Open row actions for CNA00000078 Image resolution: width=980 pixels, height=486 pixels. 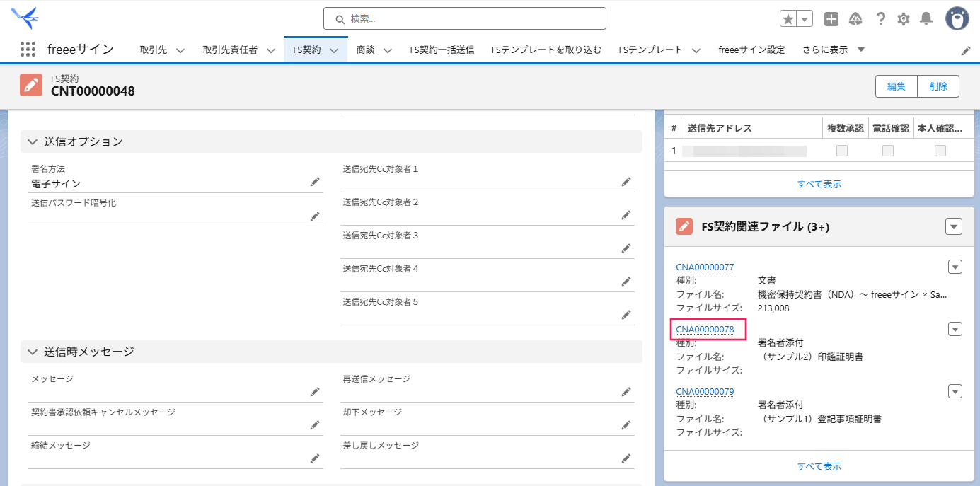pos(955,329)
